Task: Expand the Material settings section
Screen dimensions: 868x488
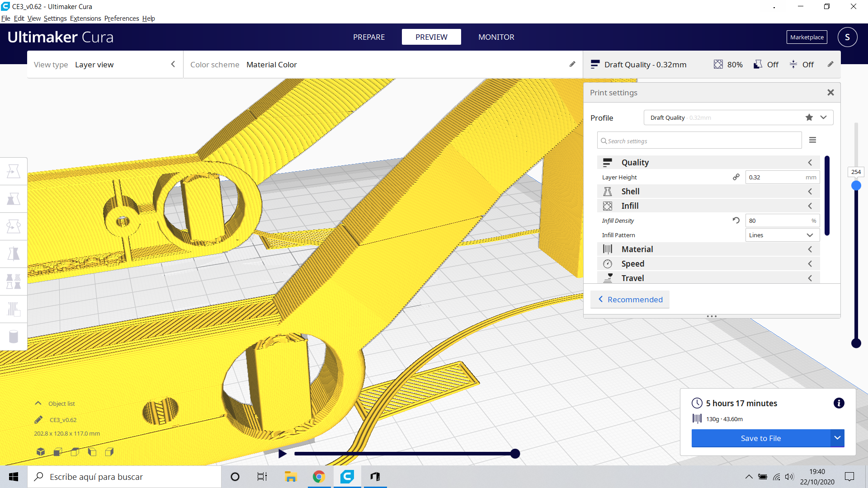Action: [708, 249]
